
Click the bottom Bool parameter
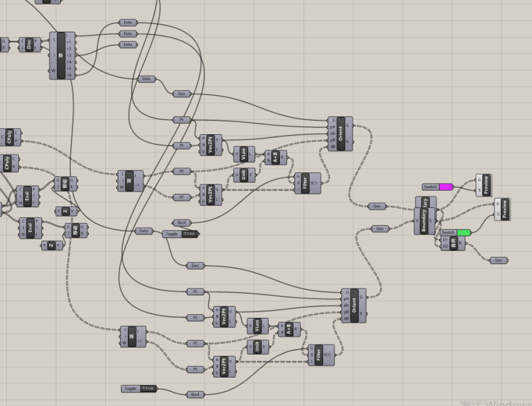click(x=195, y=395)
